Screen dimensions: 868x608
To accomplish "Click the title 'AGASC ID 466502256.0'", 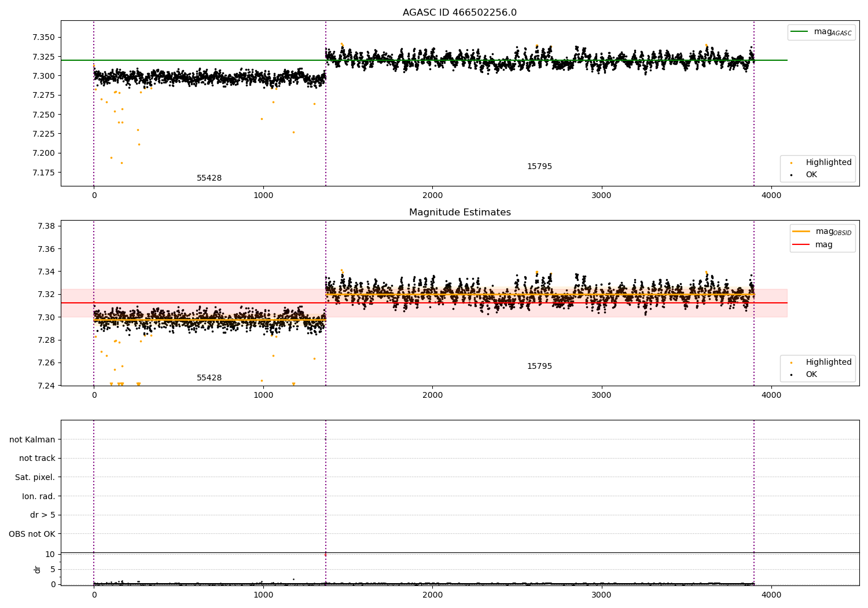I will pos(459,13).
